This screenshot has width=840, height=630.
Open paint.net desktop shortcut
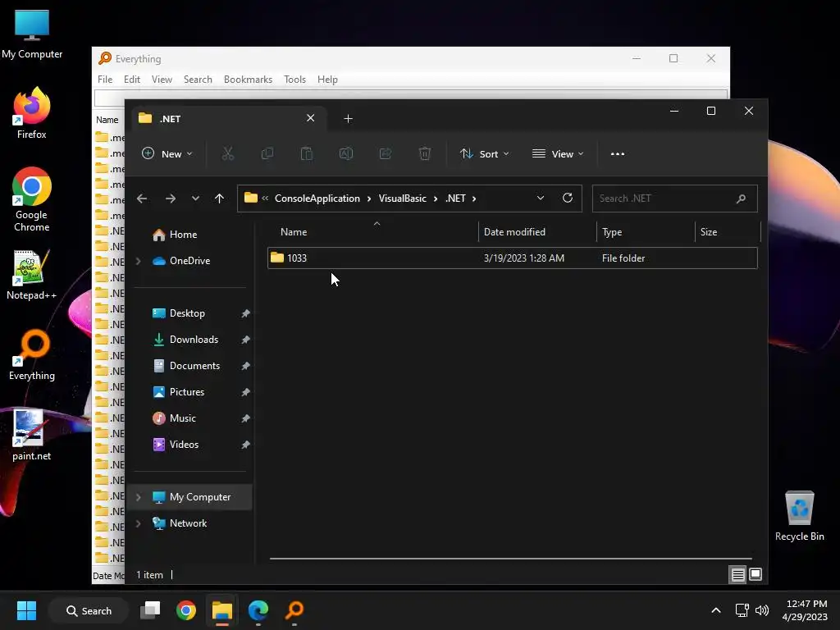click(32, 435)
